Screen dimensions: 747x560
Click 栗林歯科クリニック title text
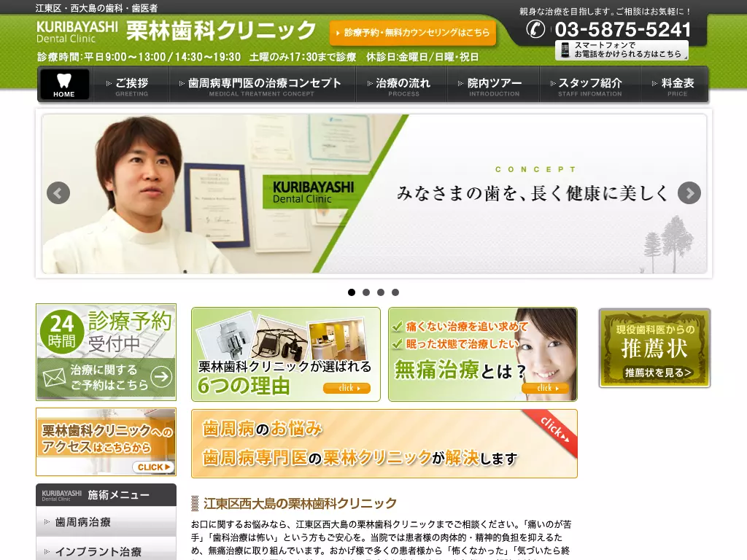coord(220,31)
